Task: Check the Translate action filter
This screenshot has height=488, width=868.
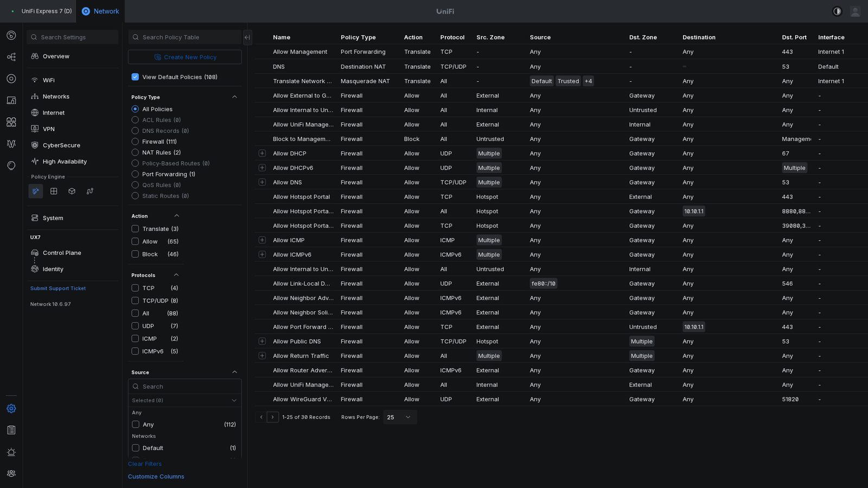Action: coord(135,229)
